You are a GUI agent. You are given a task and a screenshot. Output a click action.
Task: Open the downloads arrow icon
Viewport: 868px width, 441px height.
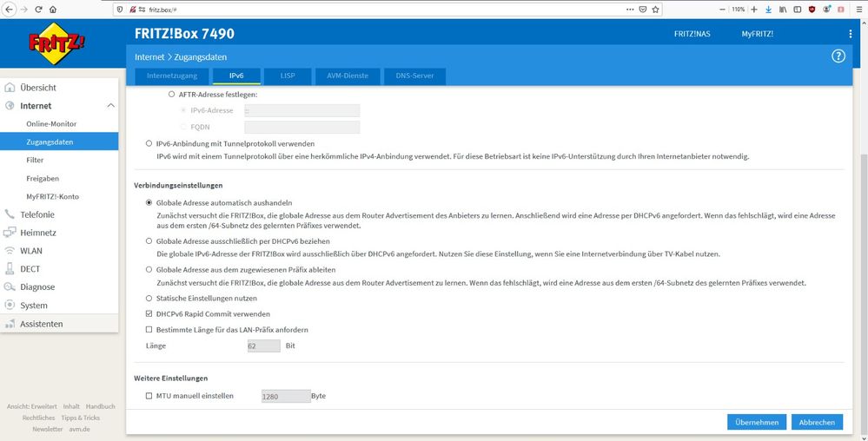pyautogui.click(x=768, y=10)
